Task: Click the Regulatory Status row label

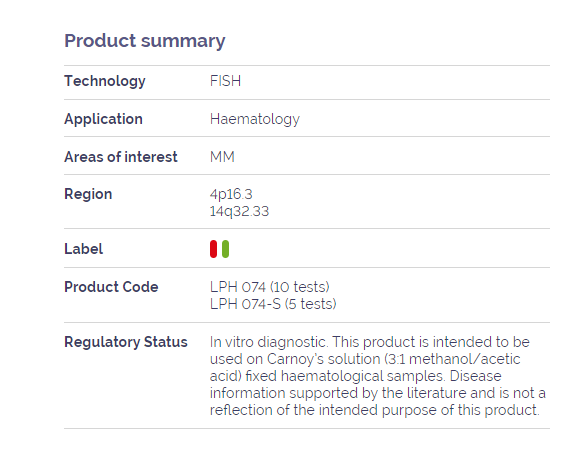Action: coord(126,342)
